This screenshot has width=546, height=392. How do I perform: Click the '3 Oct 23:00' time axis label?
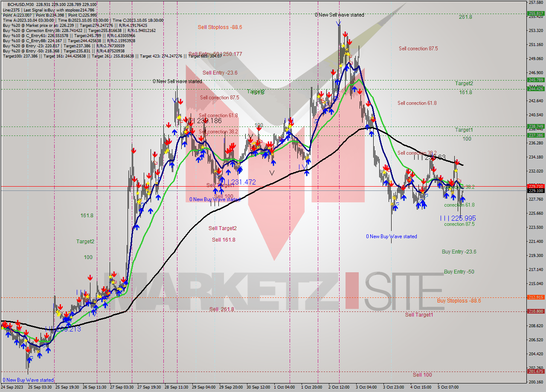click(395, 388)
